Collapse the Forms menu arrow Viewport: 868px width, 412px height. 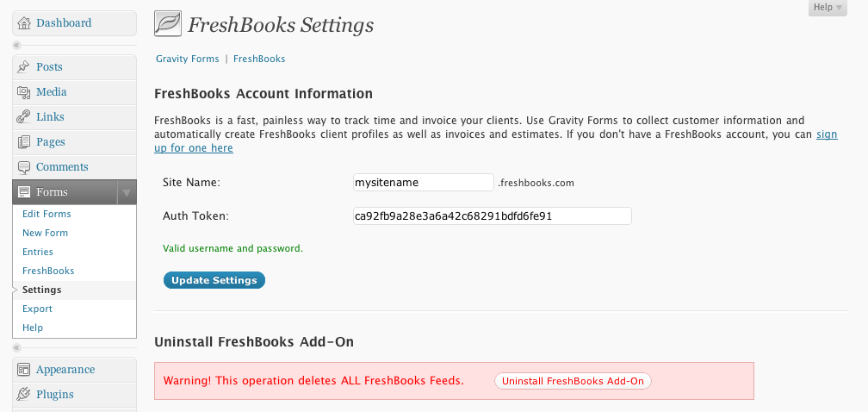pos(127,193)
